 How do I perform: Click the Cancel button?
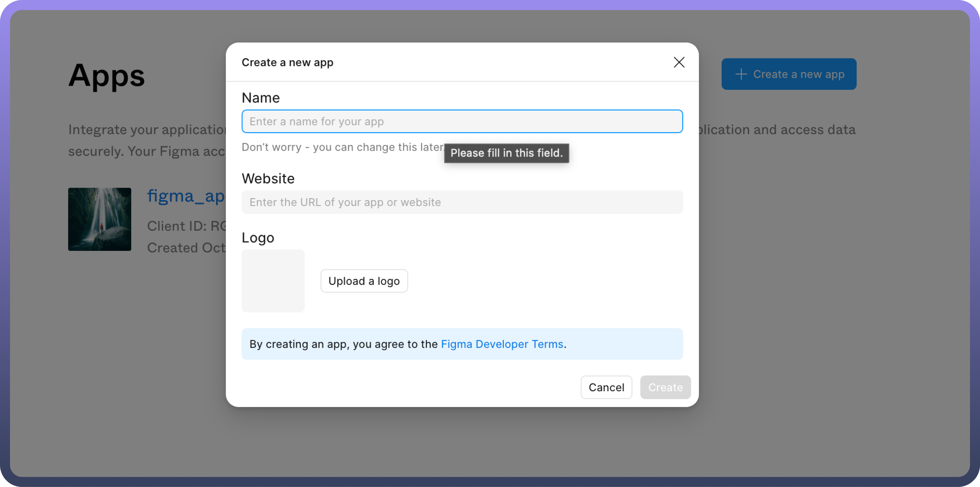tap(606, 387)
